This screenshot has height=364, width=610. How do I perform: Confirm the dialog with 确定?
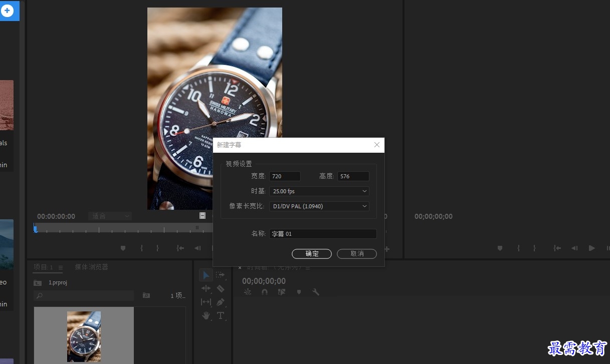[x=312, y=254]
